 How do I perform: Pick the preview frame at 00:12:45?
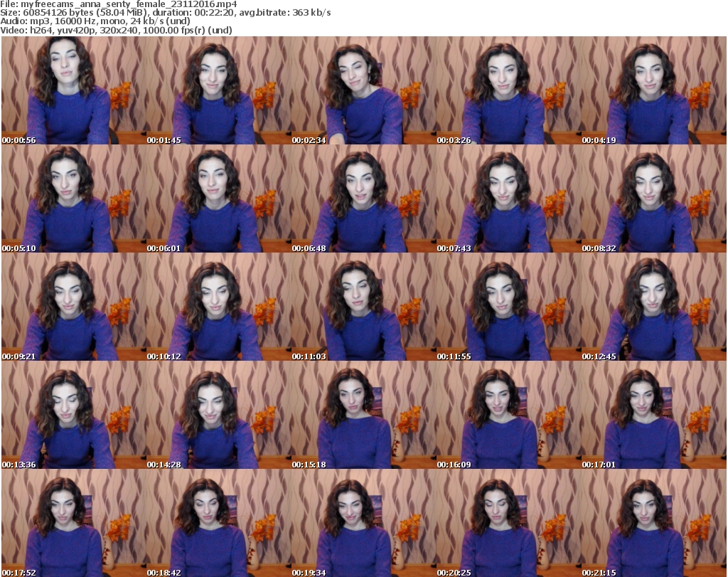click(654, 307)
